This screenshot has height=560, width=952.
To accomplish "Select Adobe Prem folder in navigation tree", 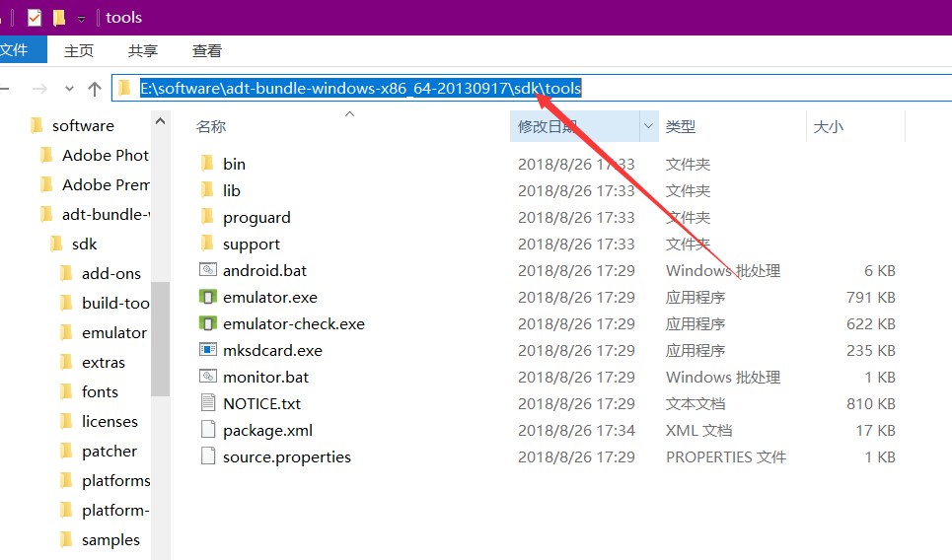I will (x=106, y=185).
